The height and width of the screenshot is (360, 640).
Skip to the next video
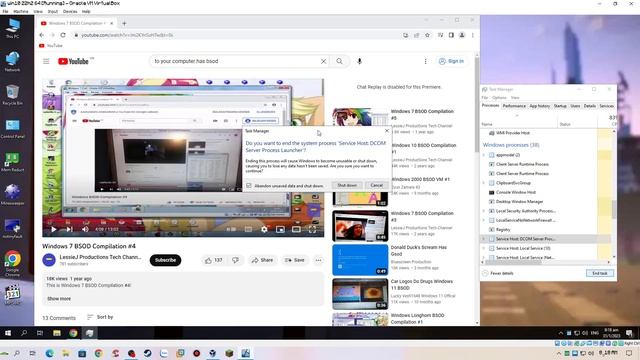click(69, 229)
